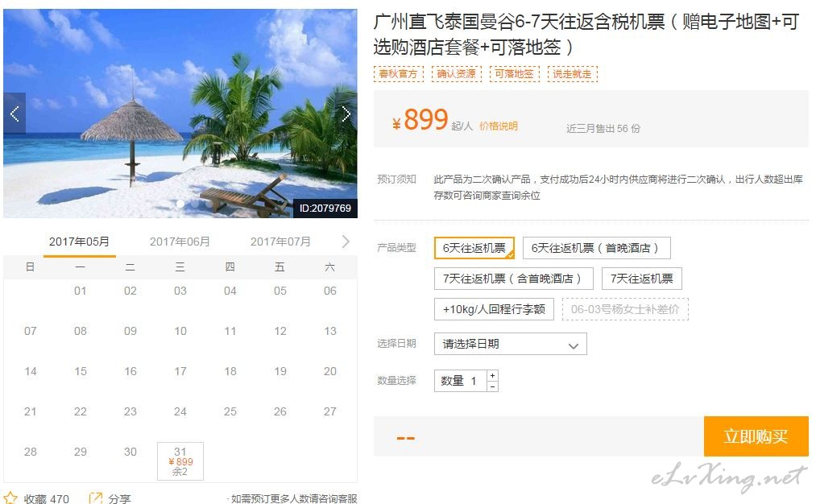Select the first carousel dot indicator
Viewport: 816px width, 504px height.
[180, 204]
